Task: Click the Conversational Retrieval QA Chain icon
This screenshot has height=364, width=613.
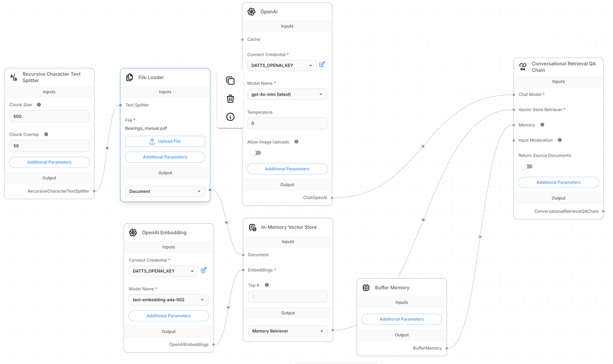Action: [x=523, y=67]
